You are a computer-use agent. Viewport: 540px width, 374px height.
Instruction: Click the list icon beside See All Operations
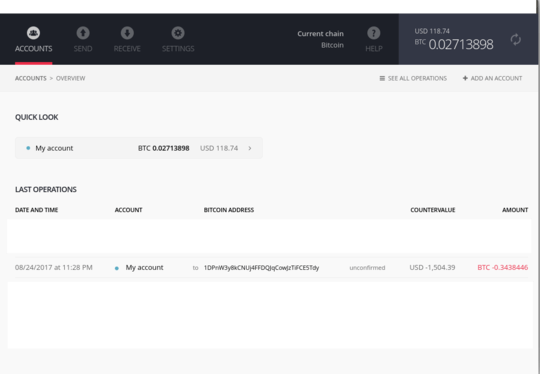tap(382, 78)
